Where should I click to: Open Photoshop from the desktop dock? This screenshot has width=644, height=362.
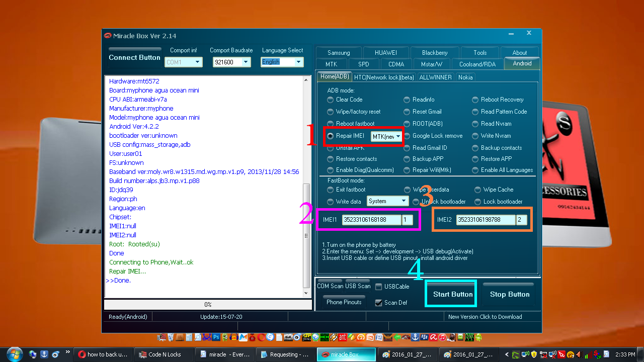point(216,337)
